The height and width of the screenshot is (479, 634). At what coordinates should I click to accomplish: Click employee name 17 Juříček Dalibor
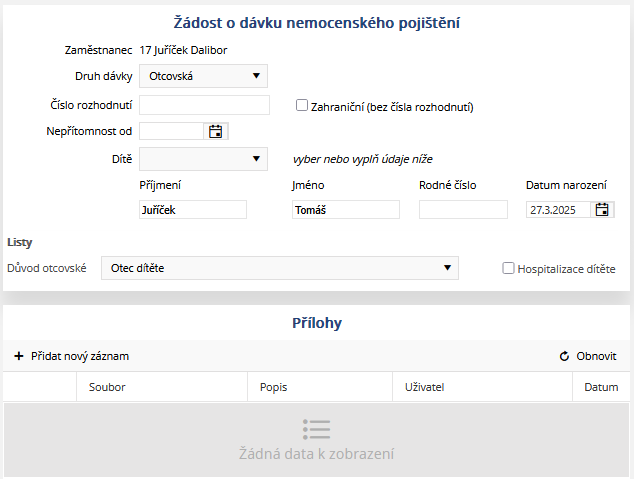(183, 50)
